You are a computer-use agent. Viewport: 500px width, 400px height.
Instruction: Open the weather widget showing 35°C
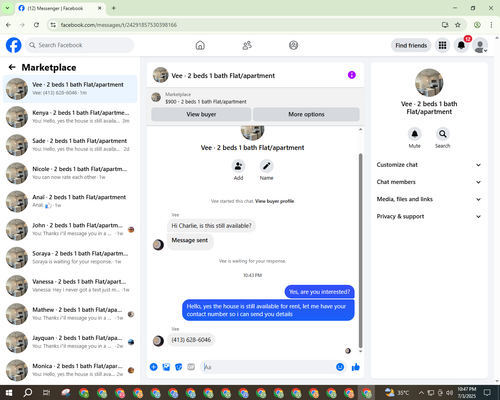coord(397,393)
